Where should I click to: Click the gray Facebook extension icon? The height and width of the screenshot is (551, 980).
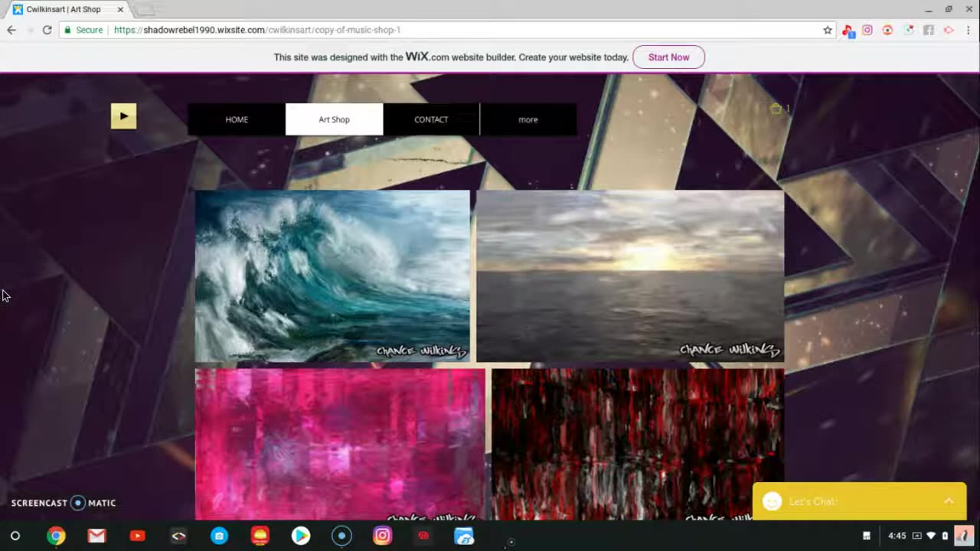[928, 30]
